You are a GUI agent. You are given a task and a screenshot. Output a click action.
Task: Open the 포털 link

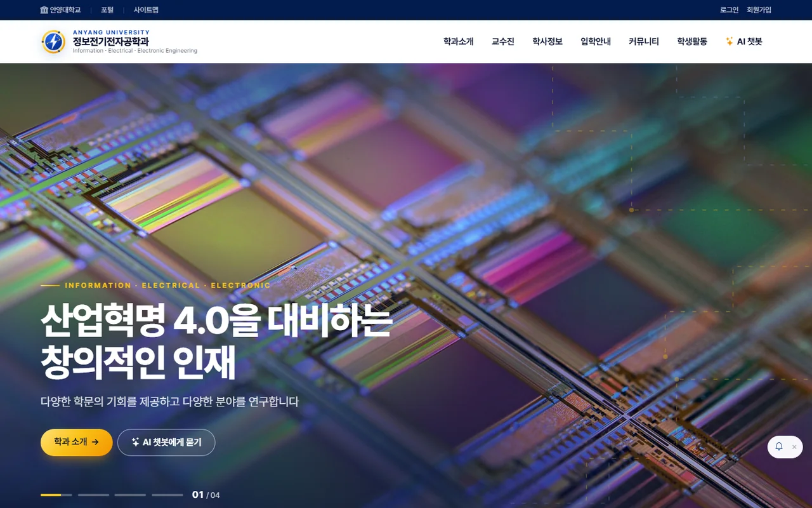tap(107, 10)
